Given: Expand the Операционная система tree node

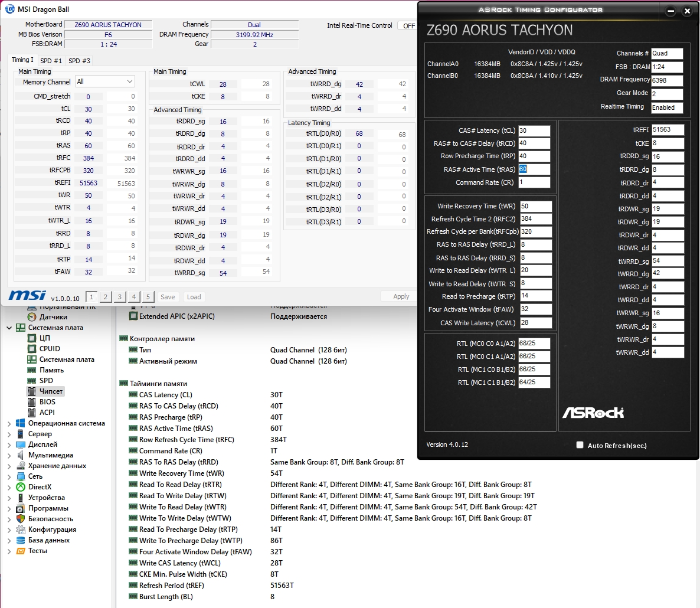Looking at the screenshot, I should tap(9, 423).
